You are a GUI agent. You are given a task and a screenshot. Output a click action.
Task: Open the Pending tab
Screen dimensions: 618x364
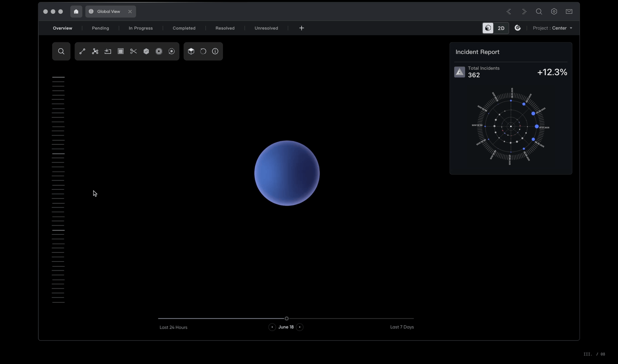tap(100, 28)
